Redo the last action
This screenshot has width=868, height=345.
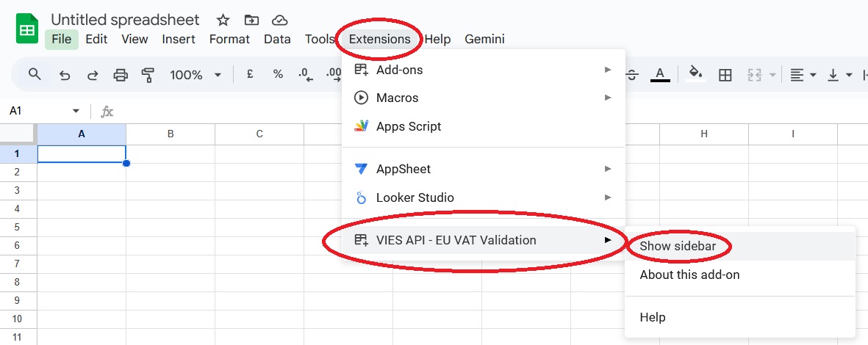(x=93, y=75)
